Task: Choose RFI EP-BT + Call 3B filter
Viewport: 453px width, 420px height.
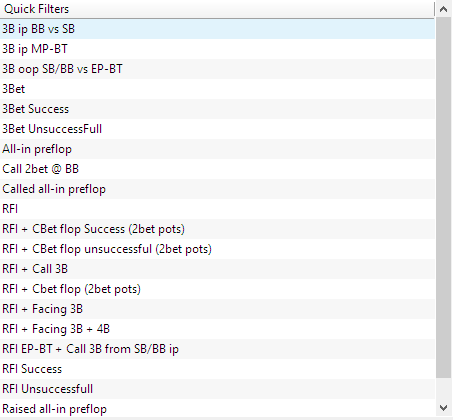Action: tap(217, 349)
